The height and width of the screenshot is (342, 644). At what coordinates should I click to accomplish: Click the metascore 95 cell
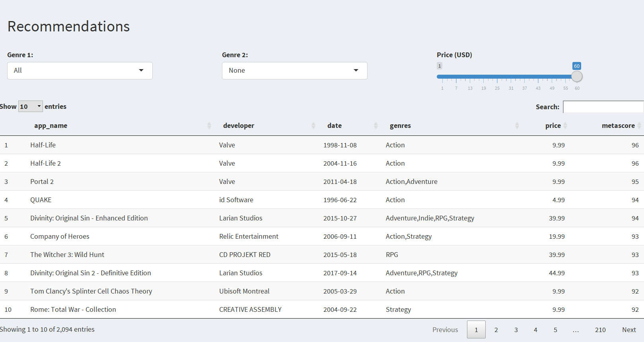point(635,182)
